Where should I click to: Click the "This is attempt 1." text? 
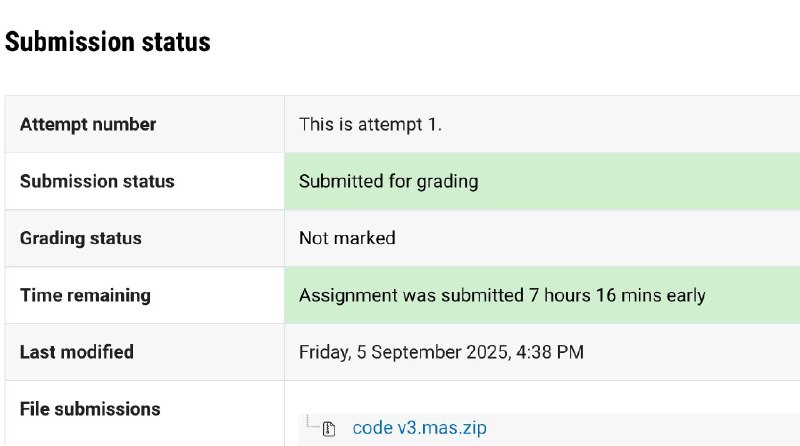[x=370, y=125]
